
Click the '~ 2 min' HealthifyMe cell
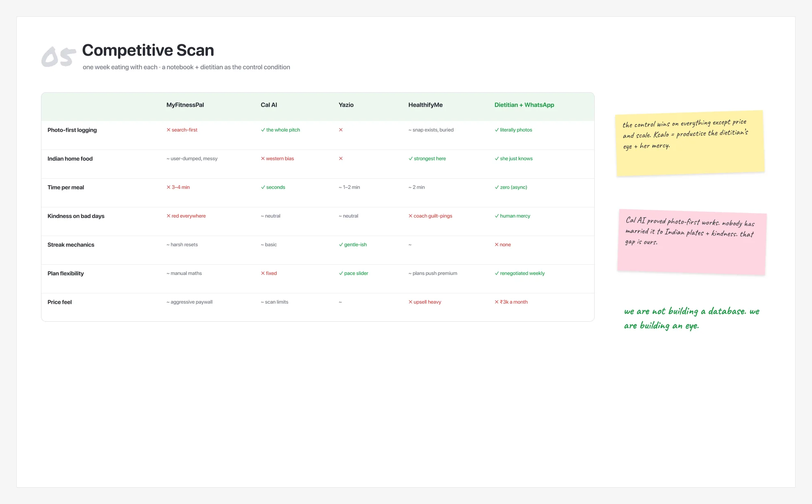pos(416,187)
